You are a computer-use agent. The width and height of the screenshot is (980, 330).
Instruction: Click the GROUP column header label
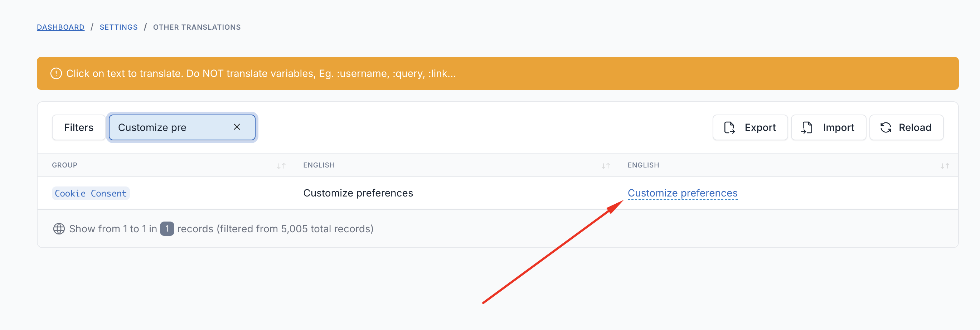pos(65,165)
